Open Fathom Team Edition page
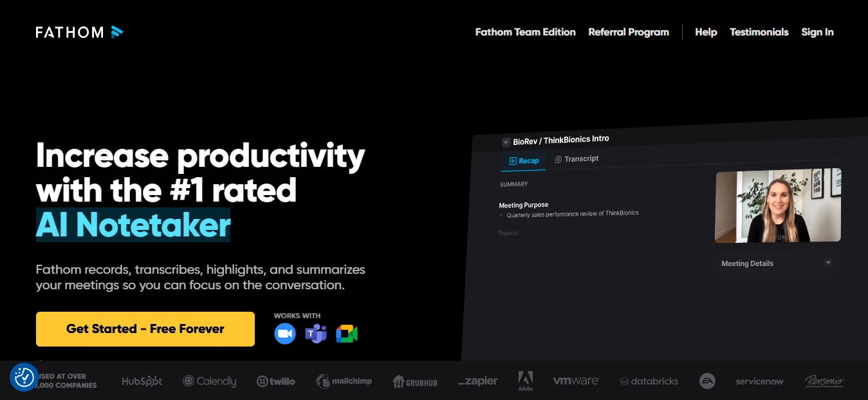This screenshot has height=400, width=868. [x=526, y=32]
